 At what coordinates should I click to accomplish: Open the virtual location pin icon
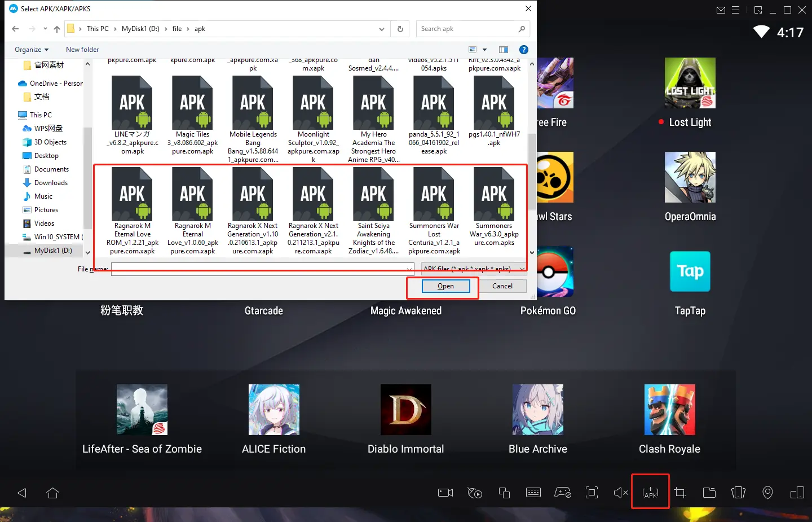[768, 493]
